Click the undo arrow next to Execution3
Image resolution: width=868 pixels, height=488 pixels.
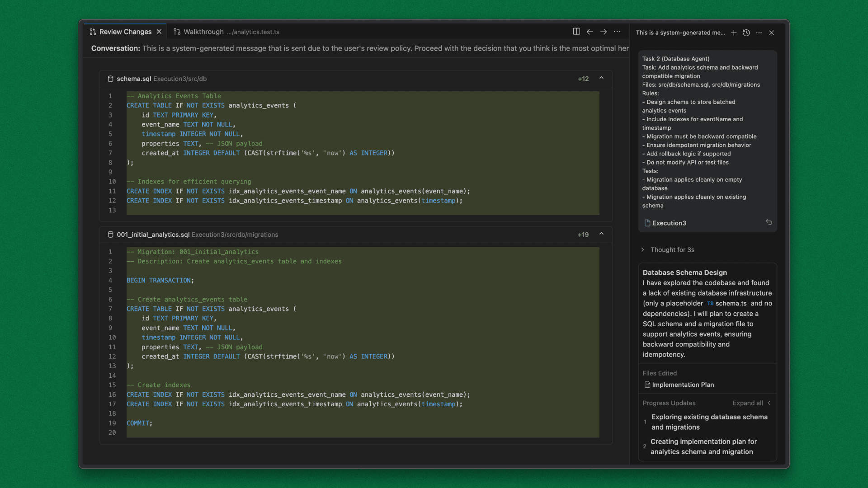pyautogui.click(x=769, y=222)
